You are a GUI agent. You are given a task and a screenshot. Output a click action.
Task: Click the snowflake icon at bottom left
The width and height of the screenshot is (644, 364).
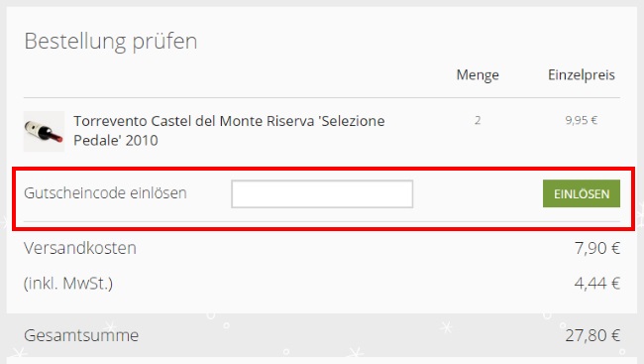tap(18, 353)
